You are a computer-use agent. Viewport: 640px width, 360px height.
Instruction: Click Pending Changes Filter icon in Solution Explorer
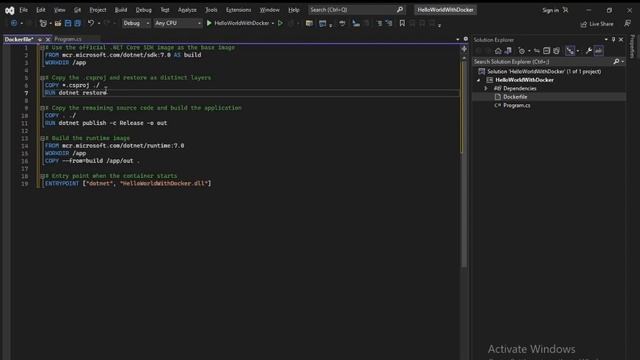pyautogui.click(x=522, y=51)
